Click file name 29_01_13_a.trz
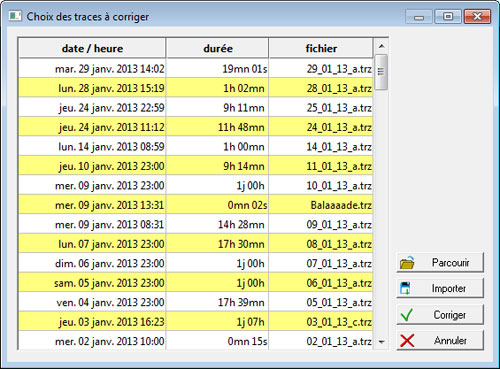The image size is (500, 369). tap(339, 69)
